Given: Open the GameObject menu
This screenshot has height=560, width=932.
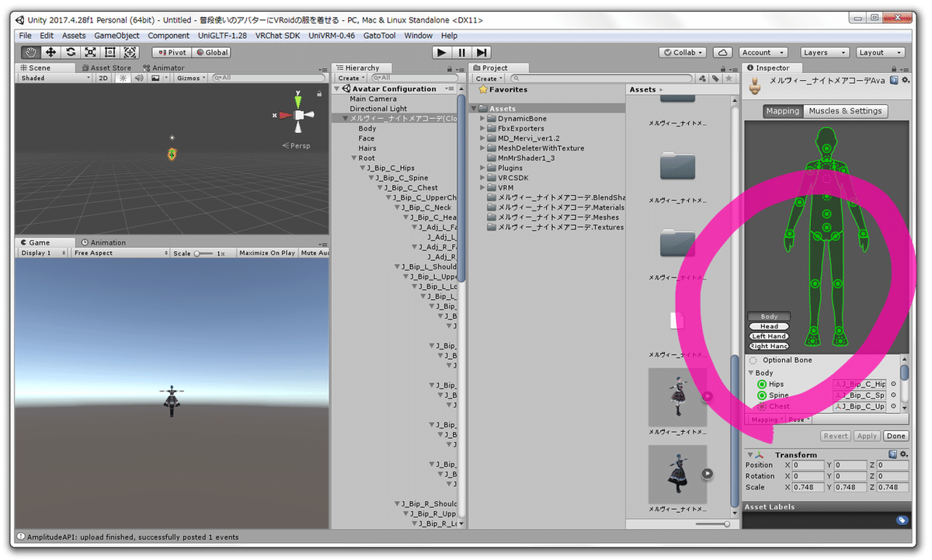Looking at the screenshot, I should [116, 36].
